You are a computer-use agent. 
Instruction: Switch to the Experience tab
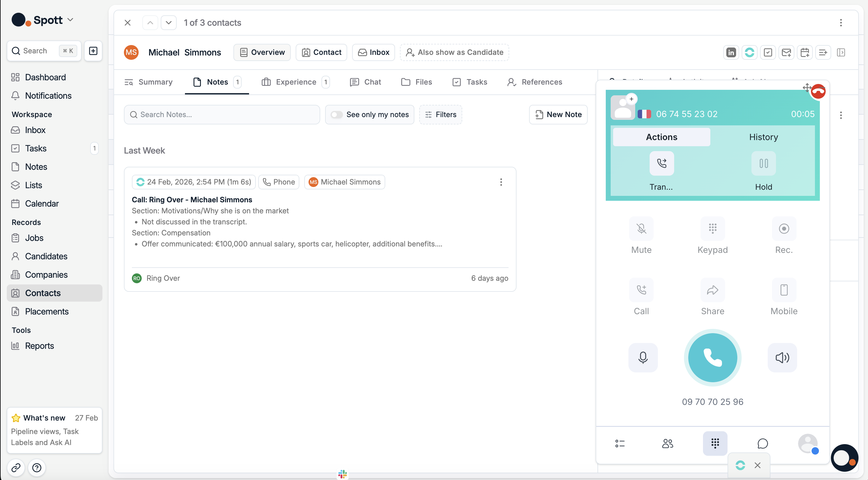tap(295, 82)
